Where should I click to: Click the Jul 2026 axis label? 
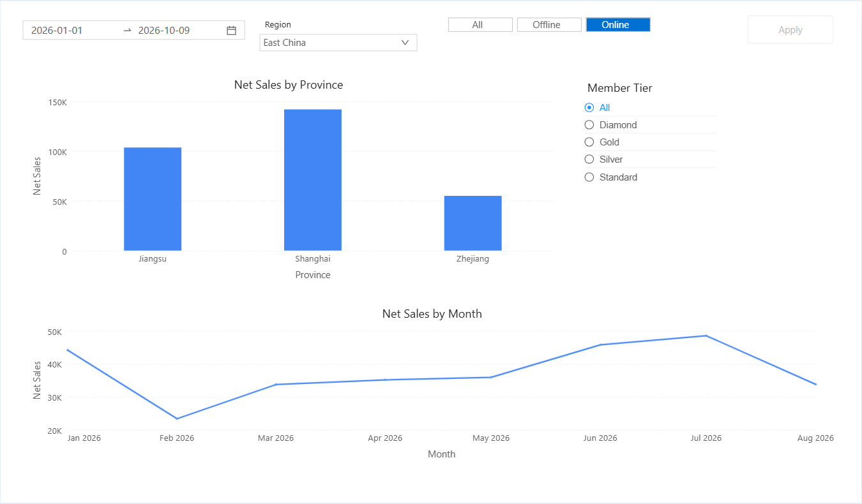tap(706, 438)
